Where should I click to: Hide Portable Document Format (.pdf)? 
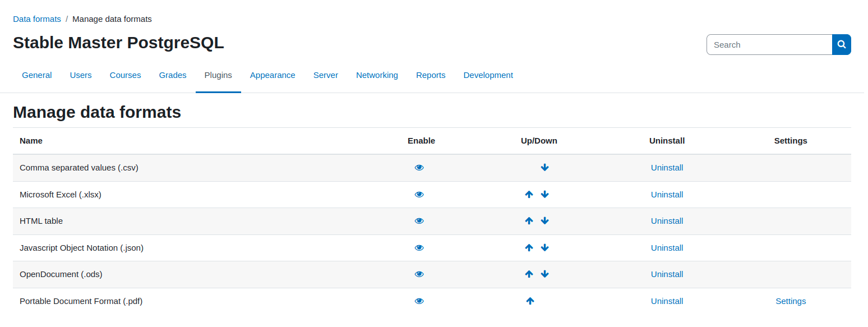419,301
